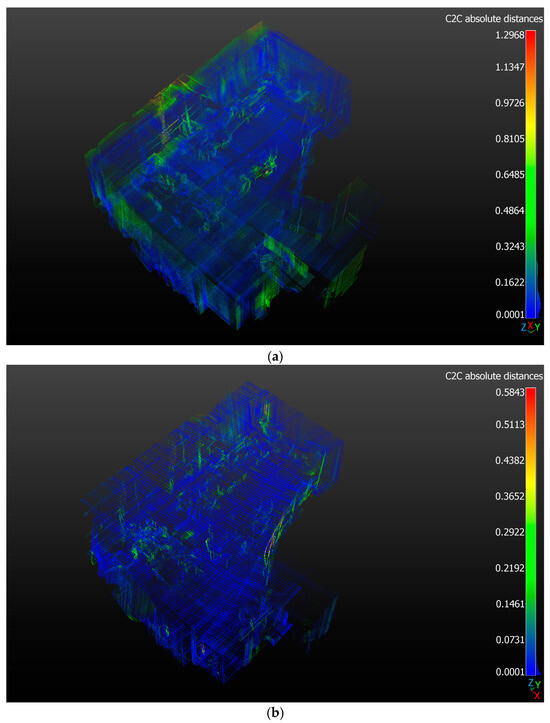The height and width of the screenshot is (723, 550).
Task: Click the figure caption label (b)
Action: click(275, 713)
